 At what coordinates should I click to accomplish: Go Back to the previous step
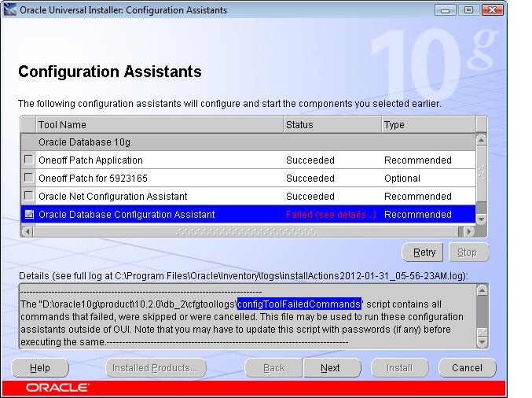tap(273, 368)
